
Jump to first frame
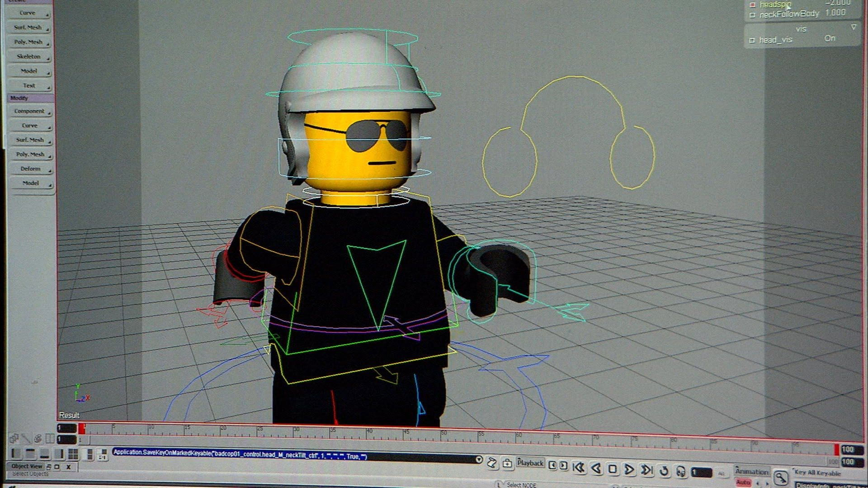578,468
